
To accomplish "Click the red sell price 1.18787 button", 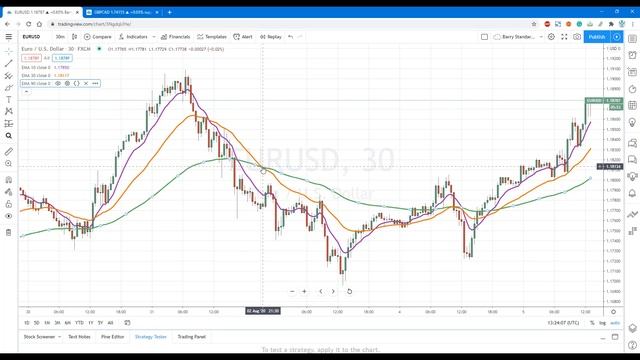I will click(31, 58).
